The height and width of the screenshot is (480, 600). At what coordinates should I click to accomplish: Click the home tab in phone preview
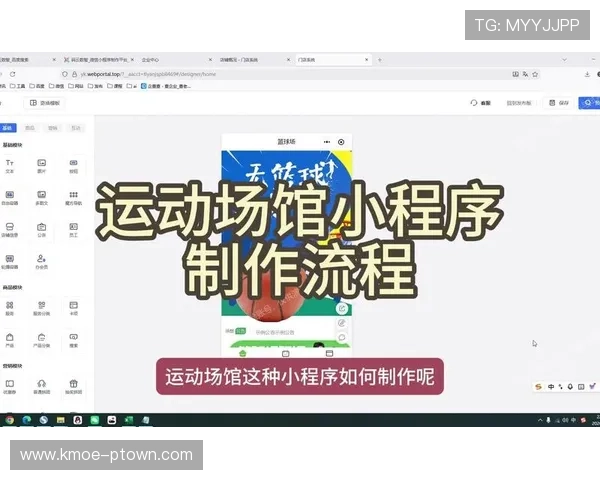click(243, 353)
